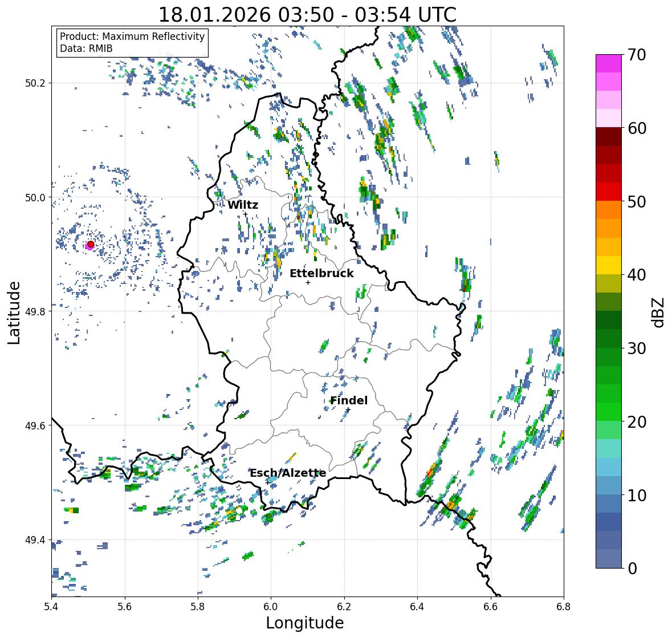Click the yellow colorbar segment above 40
The width and height of the screenshot is (672, 637).
tap(609, 265)
